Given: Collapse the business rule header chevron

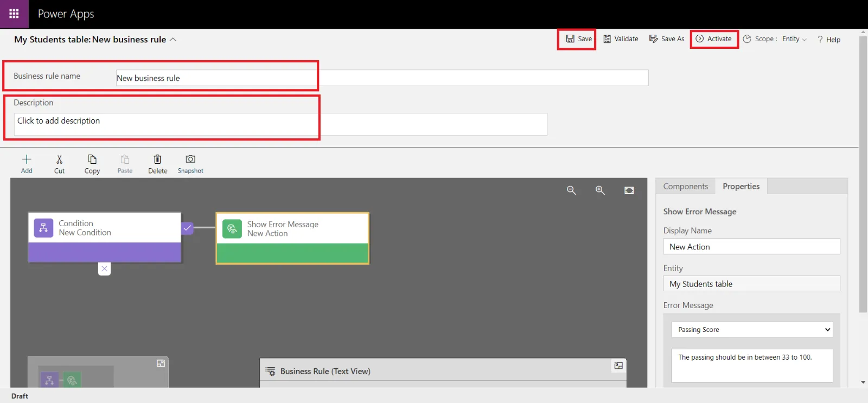Looking at the screenshot, I should [173, 40].
